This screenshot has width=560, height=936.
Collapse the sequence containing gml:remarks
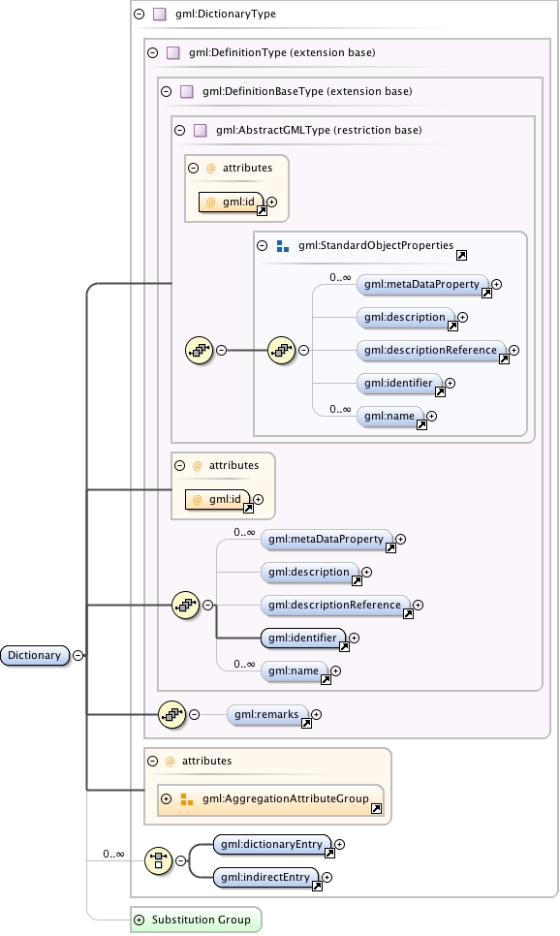pos(194,714)
